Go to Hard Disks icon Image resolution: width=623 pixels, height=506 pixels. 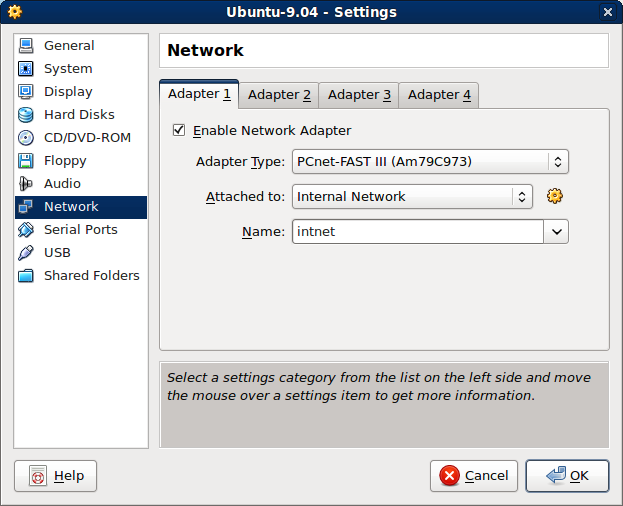pyautogui.click(x=26, y=115)
